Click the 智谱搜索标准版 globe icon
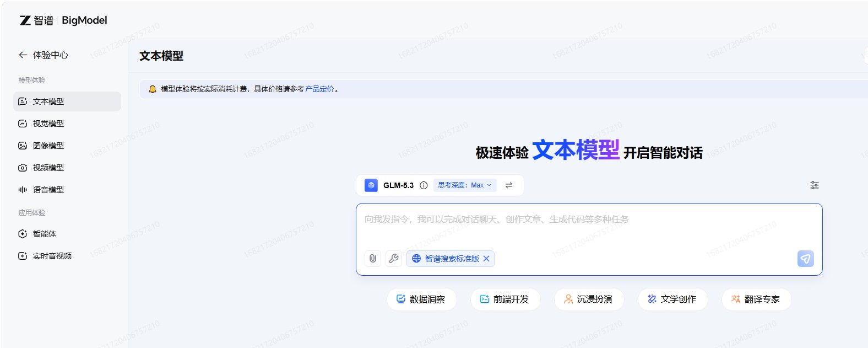This screenshot has width=868, height=348. [x=416, y=259]
